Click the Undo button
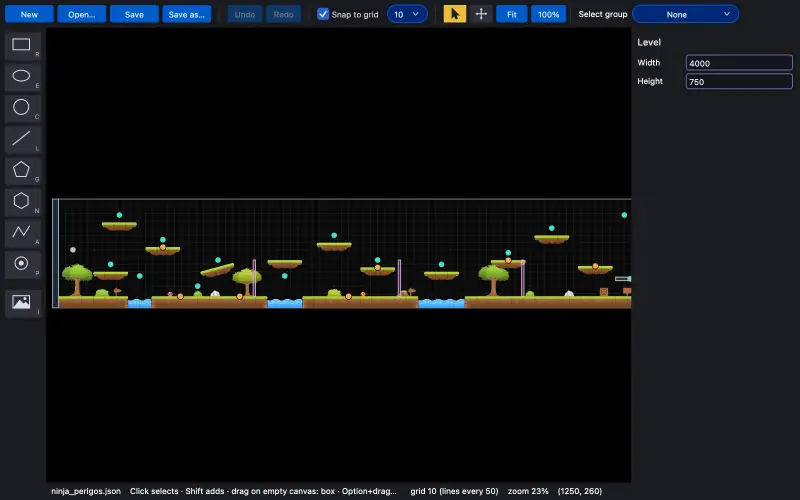The height and width of the screenshot is (500, 800). click(245, 14)
